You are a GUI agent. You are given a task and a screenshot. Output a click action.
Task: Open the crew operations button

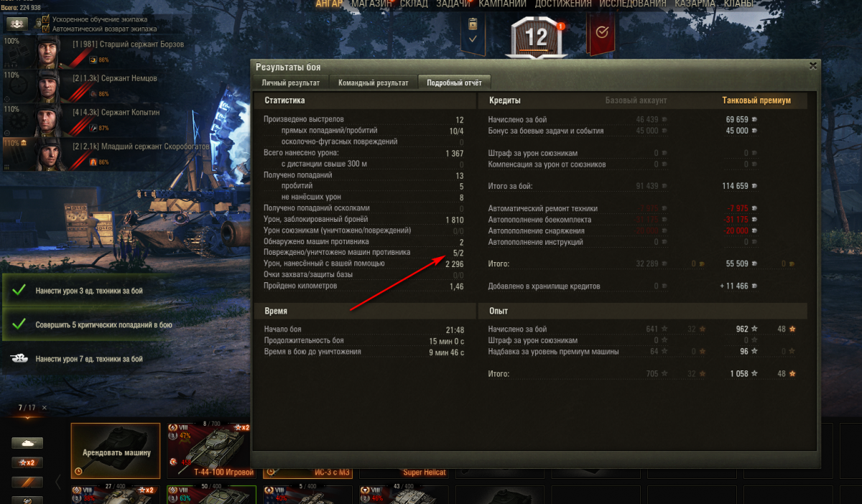(17, 23)
